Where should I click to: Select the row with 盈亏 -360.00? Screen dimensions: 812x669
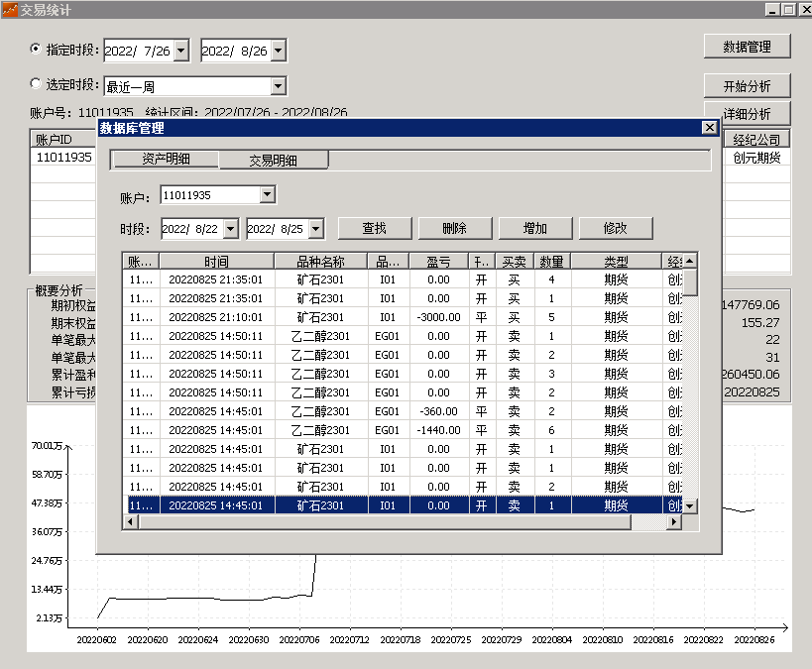(403, 411)
